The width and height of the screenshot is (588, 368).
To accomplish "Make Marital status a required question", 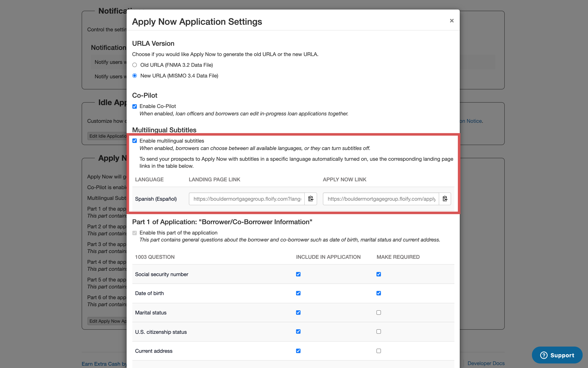I will 379,313.
